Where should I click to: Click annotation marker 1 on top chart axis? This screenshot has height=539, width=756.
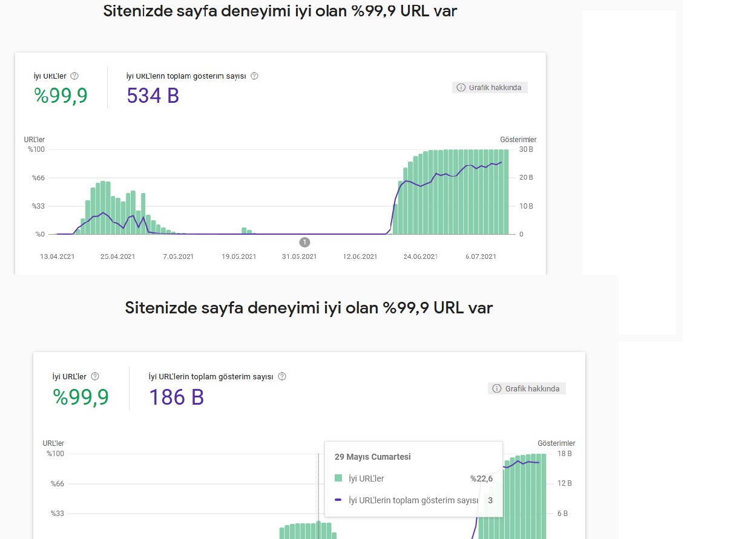tap(304, 242)
